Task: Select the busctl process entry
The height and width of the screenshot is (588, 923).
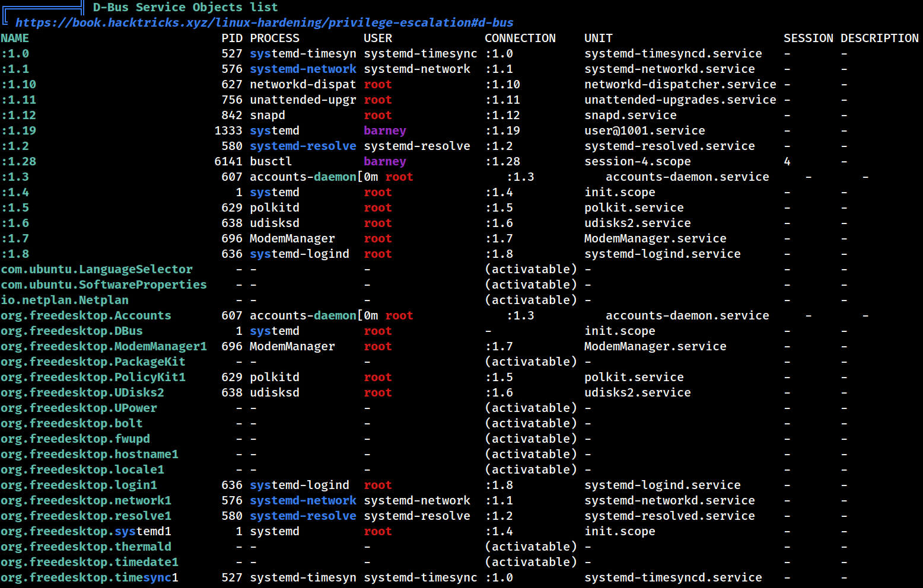Action: pos(271,161)
